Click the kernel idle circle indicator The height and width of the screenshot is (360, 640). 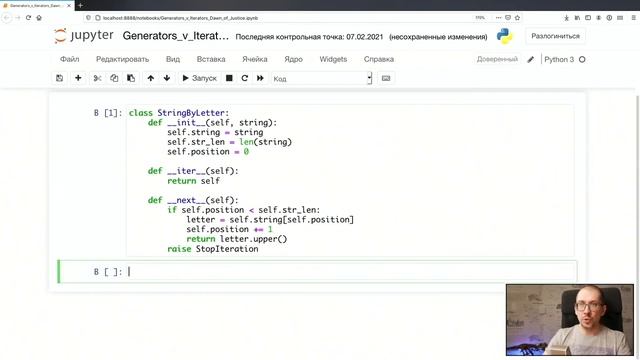coord(582,60)
